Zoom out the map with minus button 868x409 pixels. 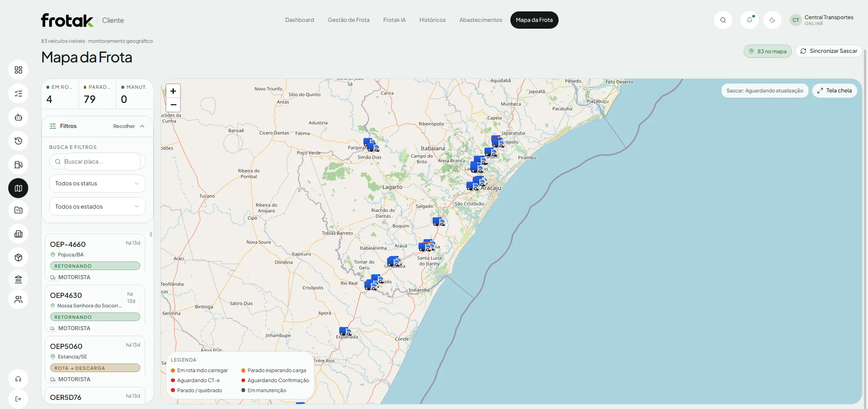[173, 105]
